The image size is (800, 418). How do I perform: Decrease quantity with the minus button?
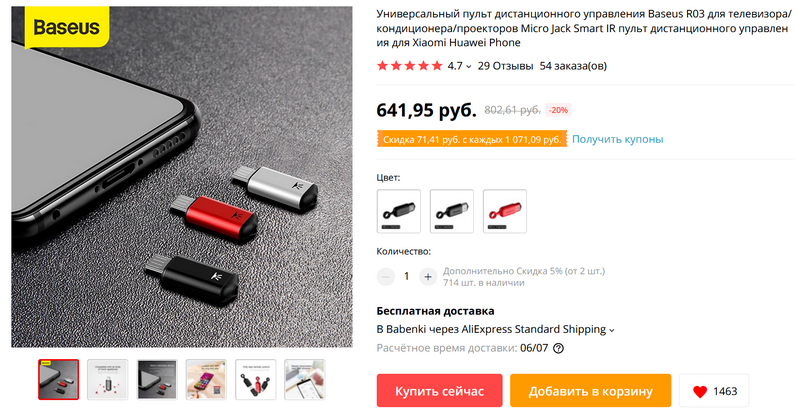[x=386, y=277]
